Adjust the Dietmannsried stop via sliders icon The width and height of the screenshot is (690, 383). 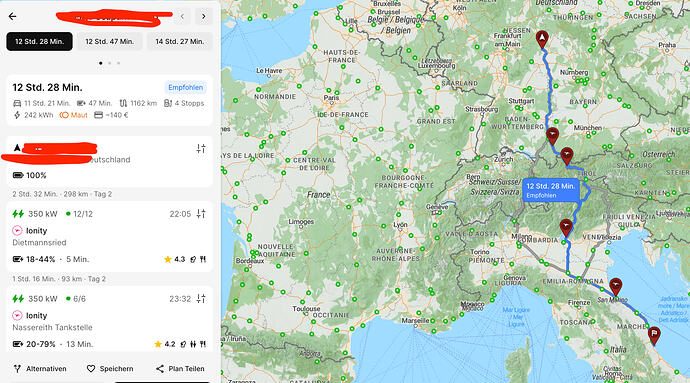point(201,214)
